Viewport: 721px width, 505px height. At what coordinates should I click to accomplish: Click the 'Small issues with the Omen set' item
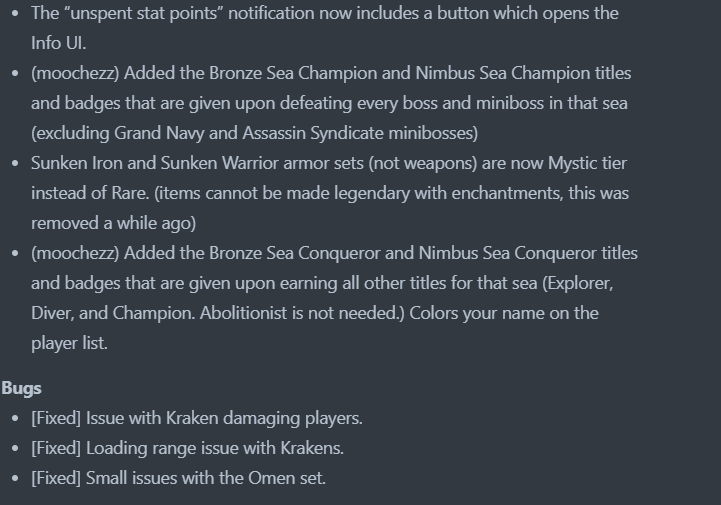[x=178, y=478]
